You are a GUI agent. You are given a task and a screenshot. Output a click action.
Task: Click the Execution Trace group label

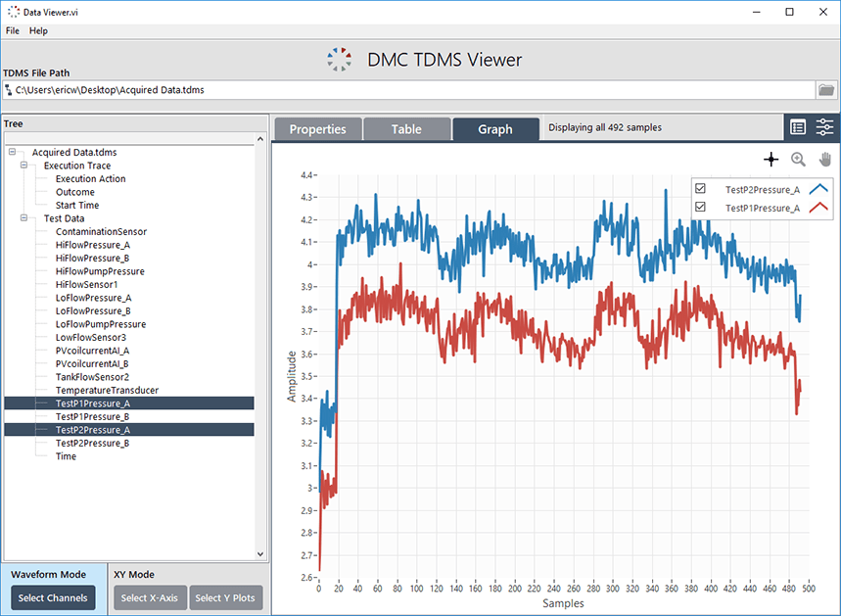tap(77, 166)
